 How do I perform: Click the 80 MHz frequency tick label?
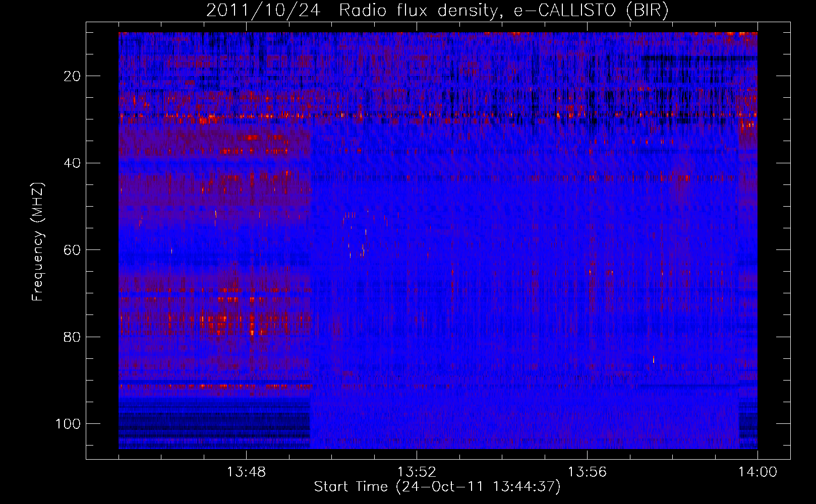pyautogui.click(x=73, y=337)
